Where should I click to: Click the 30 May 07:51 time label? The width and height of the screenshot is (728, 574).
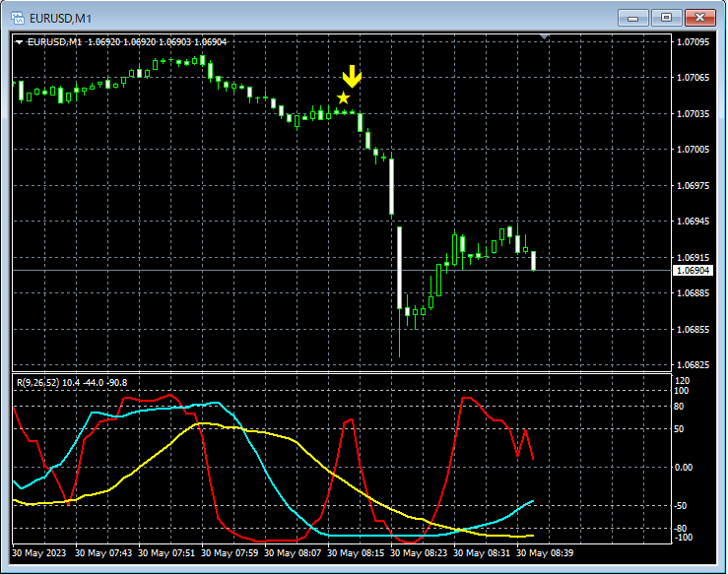pyautogui.click(x=166, y=553)
